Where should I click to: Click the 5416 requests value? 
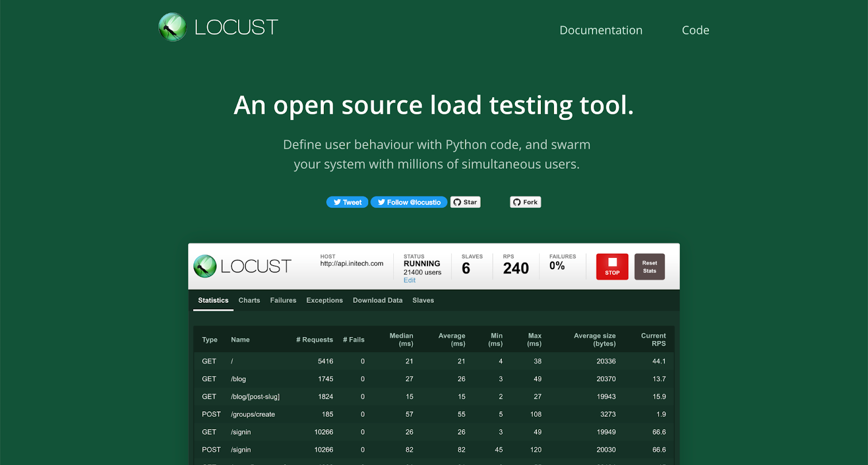pyautogui.click(x=325, y=361)
